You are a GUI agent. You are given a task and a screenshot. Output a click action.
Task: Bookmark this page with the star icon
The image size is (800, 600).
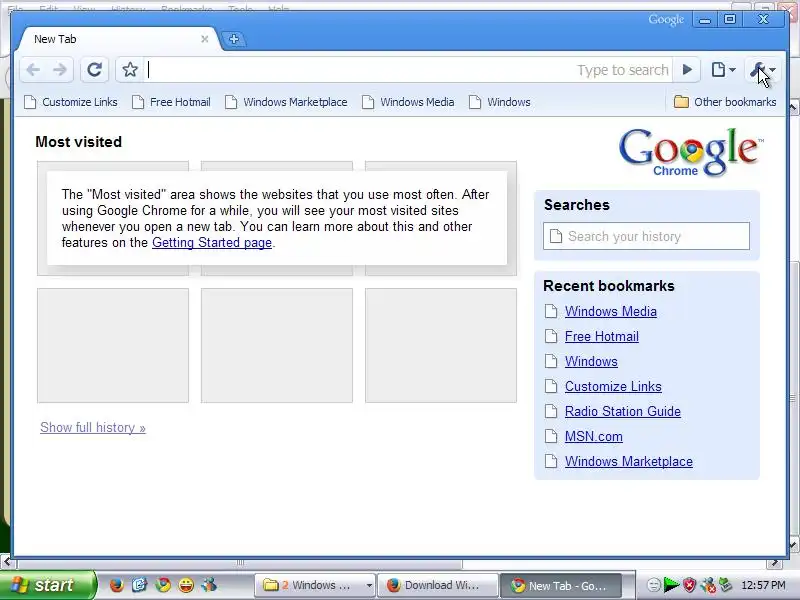(x=130, y=69)
